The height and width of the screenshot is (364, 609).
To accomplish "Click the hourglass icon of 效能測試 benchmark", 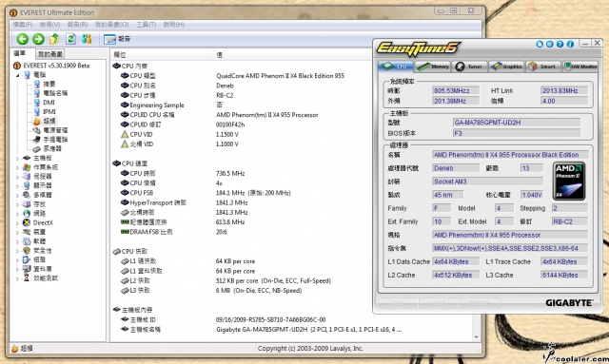I will click(x=27, y=278).
